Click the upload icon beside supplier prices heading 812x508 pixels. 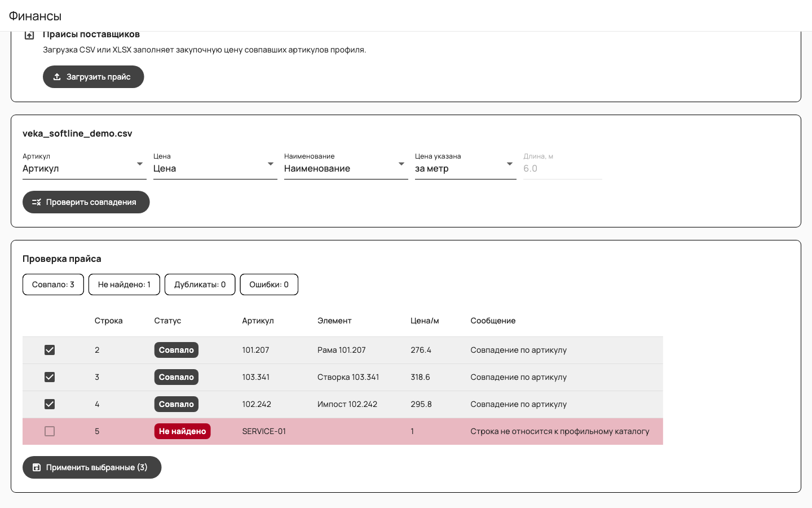[29, 35]
